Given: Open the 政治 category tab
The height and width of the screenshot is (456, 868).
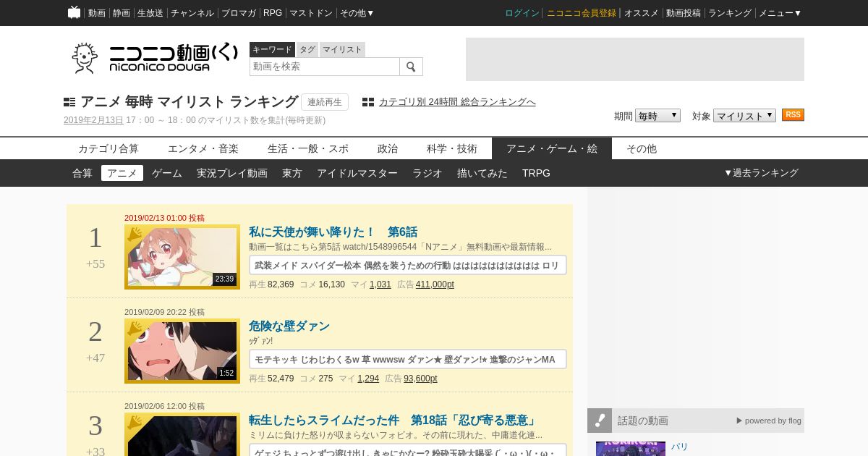Looking at the screenshot, I should click(388, 148).
